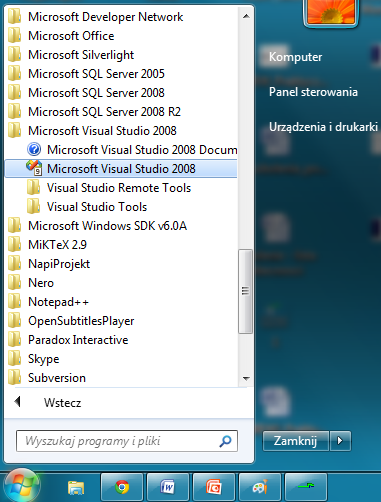Click the folder icon beside OpenSubtitlesPlayer
Image resolution: width=381 pixels, height=502 pixels.
click(15, 320)
